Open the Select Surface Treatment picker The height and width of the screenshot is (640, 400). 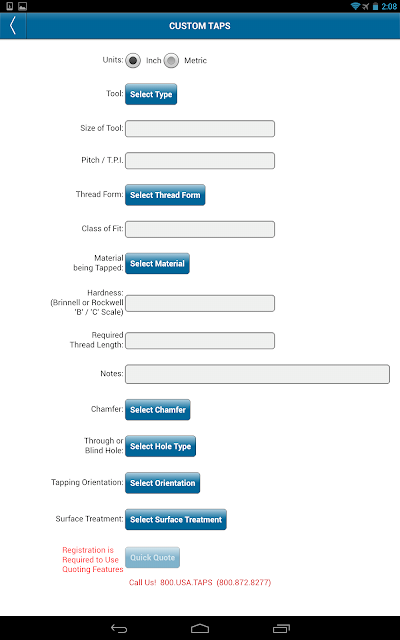(x=176, y=520)
